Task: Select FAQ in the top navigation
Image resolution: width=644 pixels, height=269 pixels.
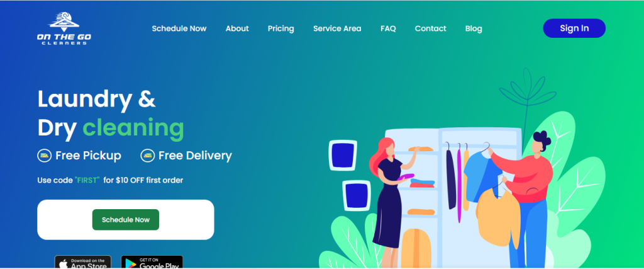Action: [388, 28]
